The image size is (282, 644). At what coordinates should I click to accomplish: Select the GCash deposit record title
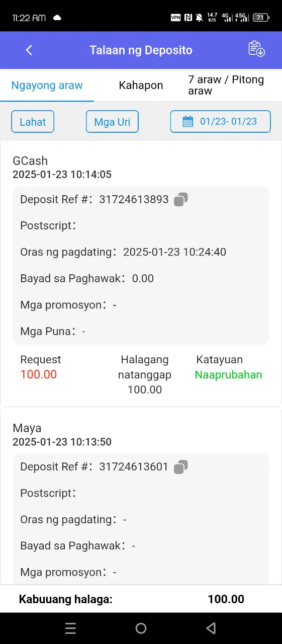(x=30, y=161)
